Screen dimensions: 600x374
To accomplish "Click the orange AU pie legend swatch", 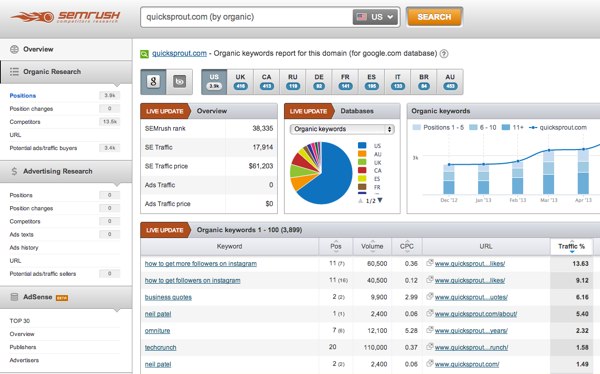I will 362,154.
